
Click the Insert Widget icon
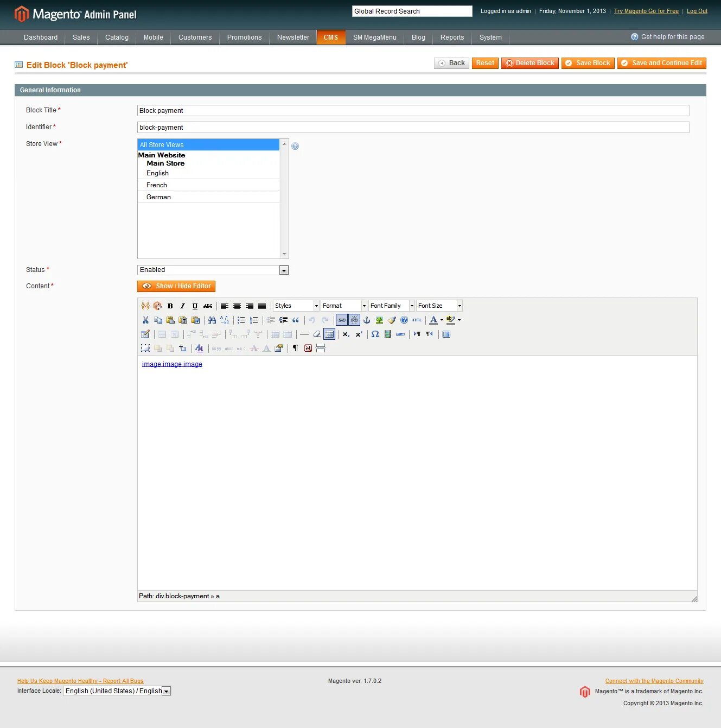click(158, 306)
